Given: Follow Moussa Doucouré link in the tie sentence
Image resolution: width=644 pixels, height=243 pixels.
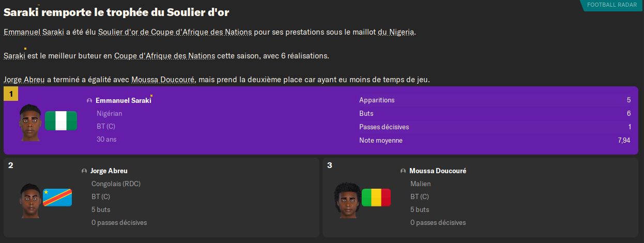Looking at the screenshot, I should [162, 80].
